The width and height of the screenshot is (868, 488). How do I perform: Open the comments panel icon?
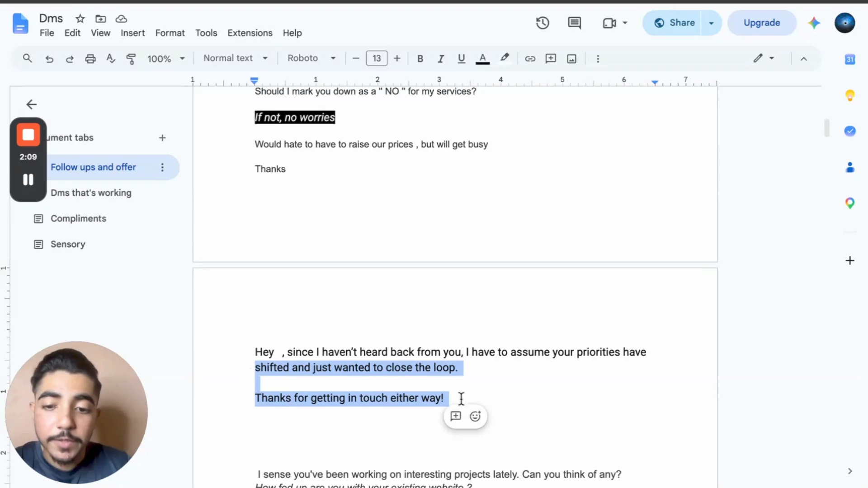pyautogui.click(x=575, y=23)
